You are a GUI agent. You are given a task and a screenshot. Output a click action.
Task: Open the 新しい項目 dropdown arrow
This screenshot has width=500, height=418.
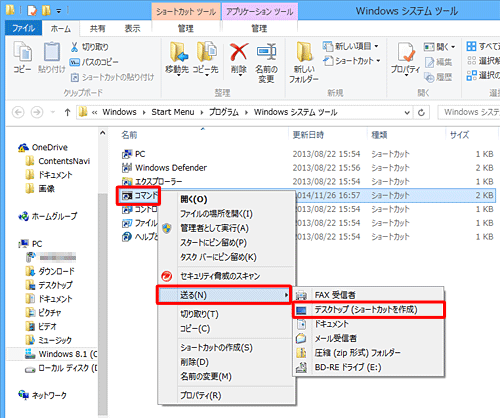pyautogui.click(x=377, y=46)
